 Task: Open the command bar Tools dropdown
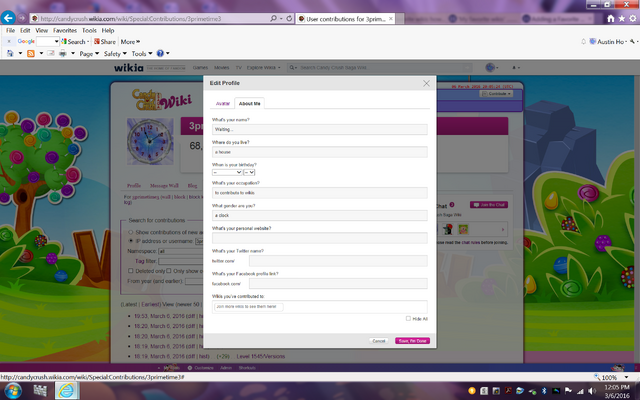coord(142,53)
